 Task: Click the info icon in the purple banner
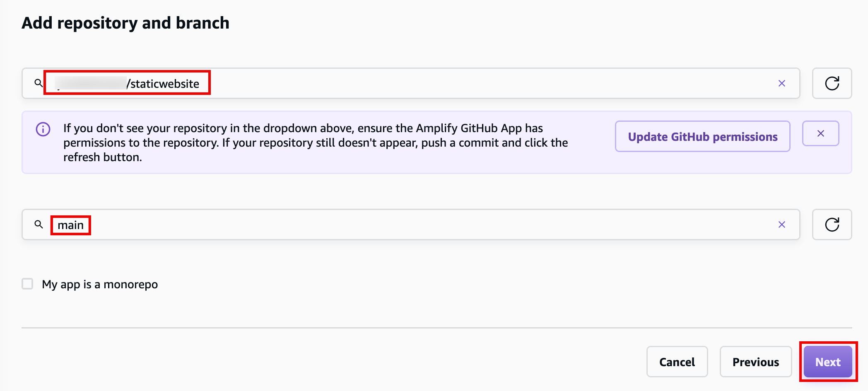pos(43,129)
